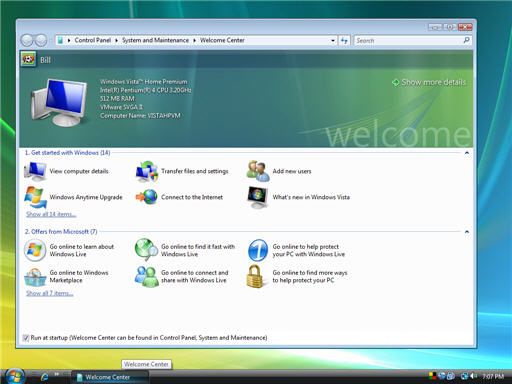Click the Add new users icon
This screenshot has width=512, height=384.
tap(258, 171)
